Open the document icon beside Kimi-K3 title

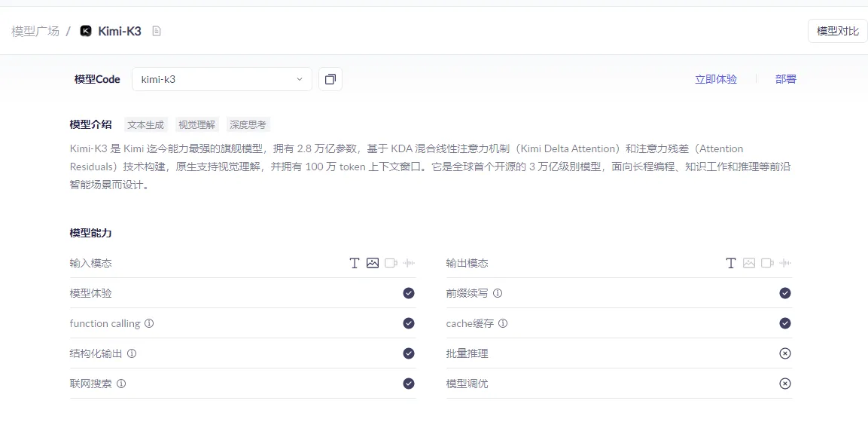click(157, 31)
